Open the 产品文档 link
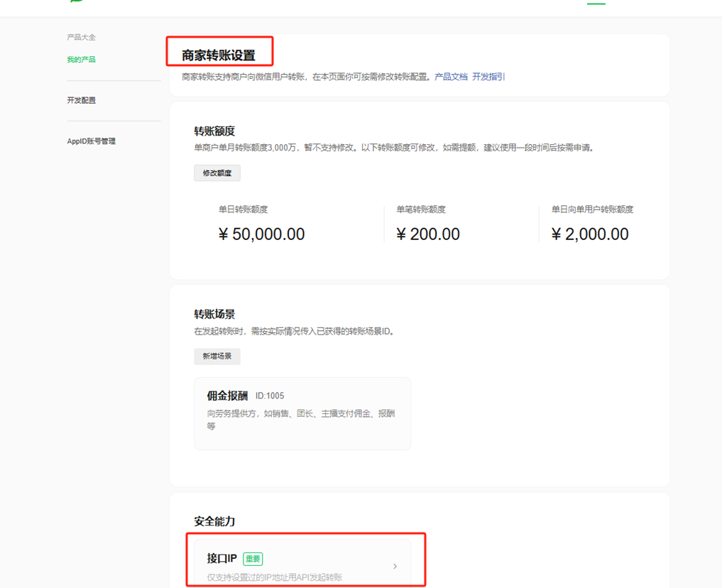Viewport: 722px width, 588px height. tap(451, 77)
